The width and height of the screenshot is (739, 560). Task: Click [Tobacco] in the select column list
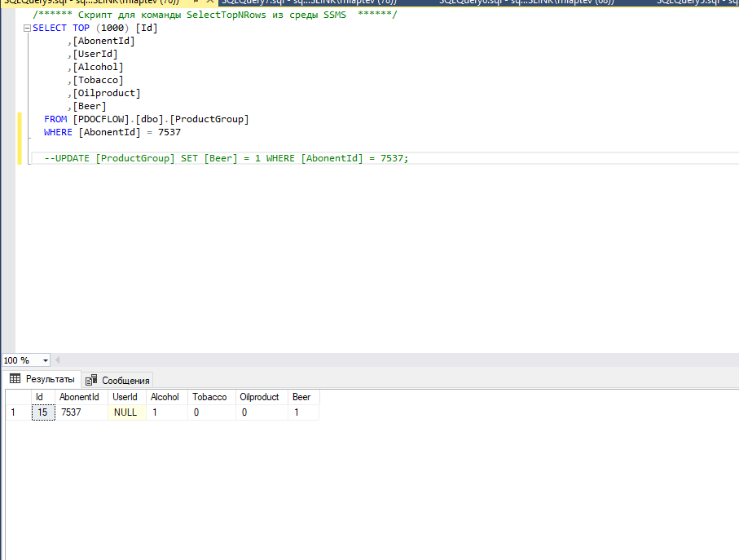[98, 80]
